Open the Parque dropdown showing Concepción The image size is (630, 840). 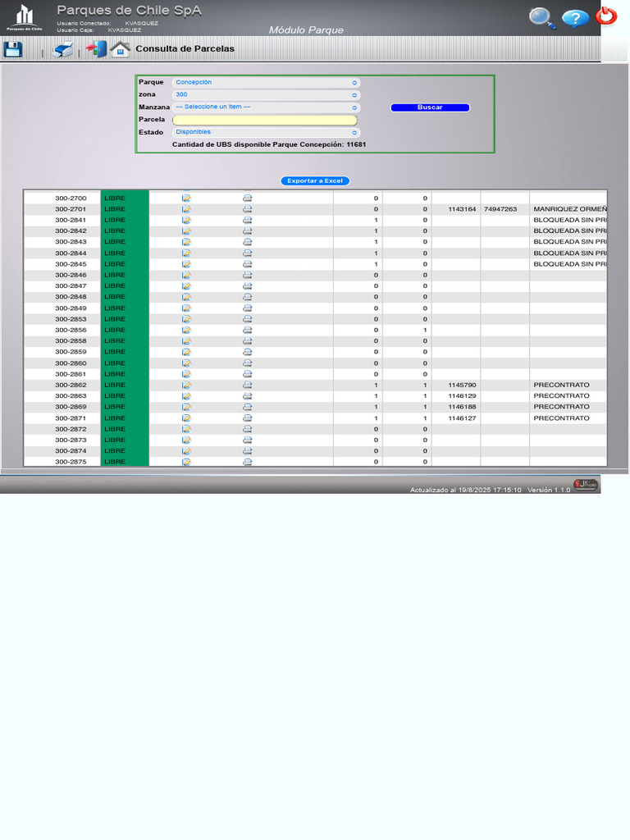click(x=266, y=83)
